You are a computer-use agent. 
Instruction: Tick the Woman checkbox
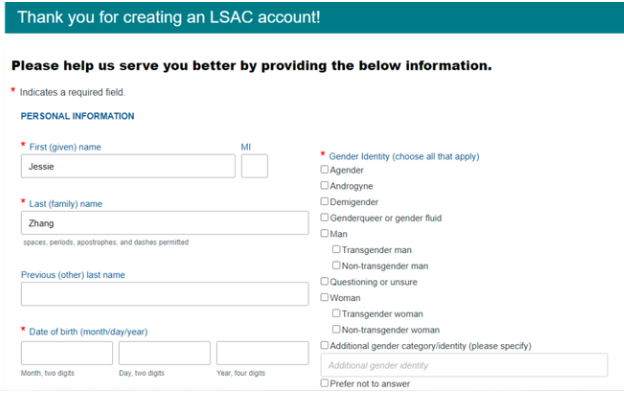325,298
